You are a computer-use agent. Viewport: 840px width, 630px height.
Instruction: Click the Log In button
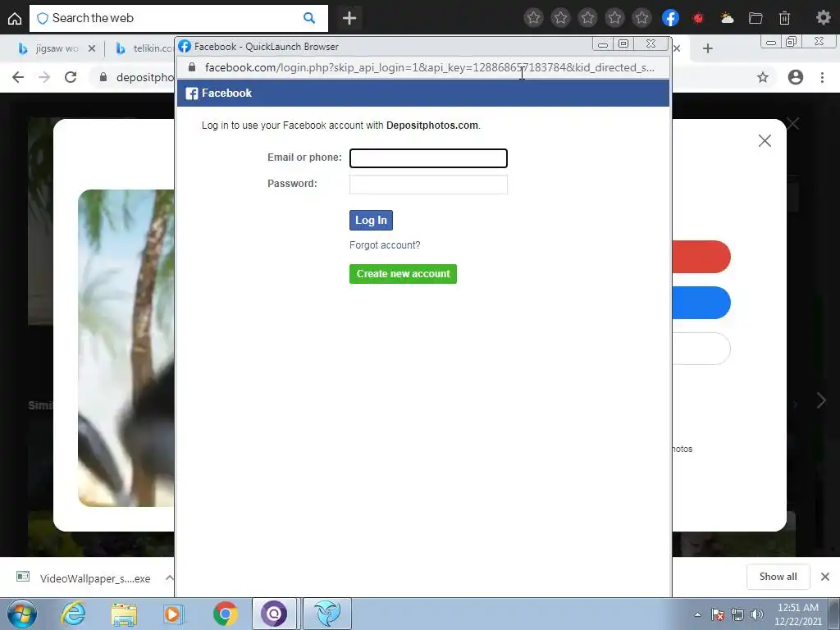(x=371, y=220)
